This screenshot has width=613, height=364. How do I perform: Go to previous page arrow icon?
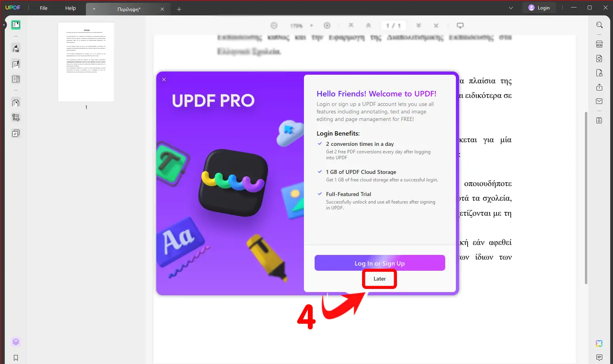click(368, 25)
